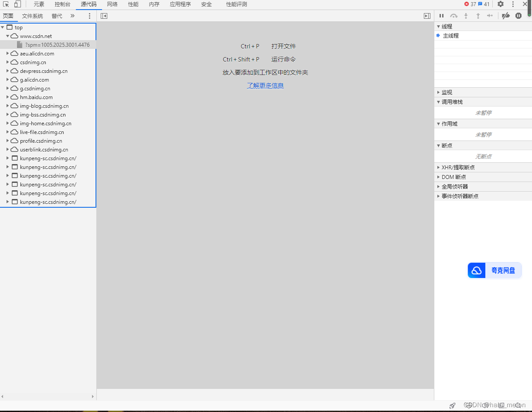Image resolution: width=532 pixels, height=412 pixels.
Task: Click the deactivate breakpoints icon
Action: (506, 16)
